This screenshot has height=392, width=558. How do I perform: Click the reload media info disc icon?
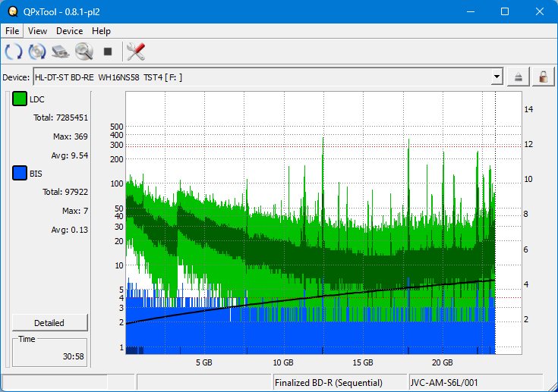37,52
